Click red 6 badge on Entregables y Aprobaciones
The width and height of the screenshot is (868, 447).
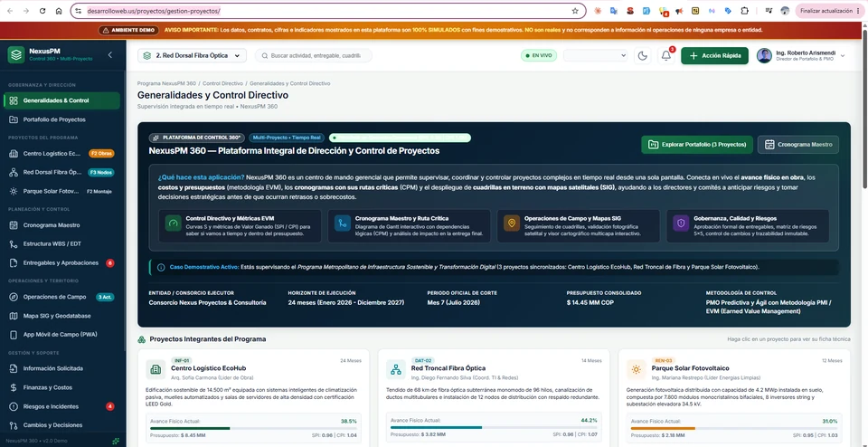pos(109,262)
